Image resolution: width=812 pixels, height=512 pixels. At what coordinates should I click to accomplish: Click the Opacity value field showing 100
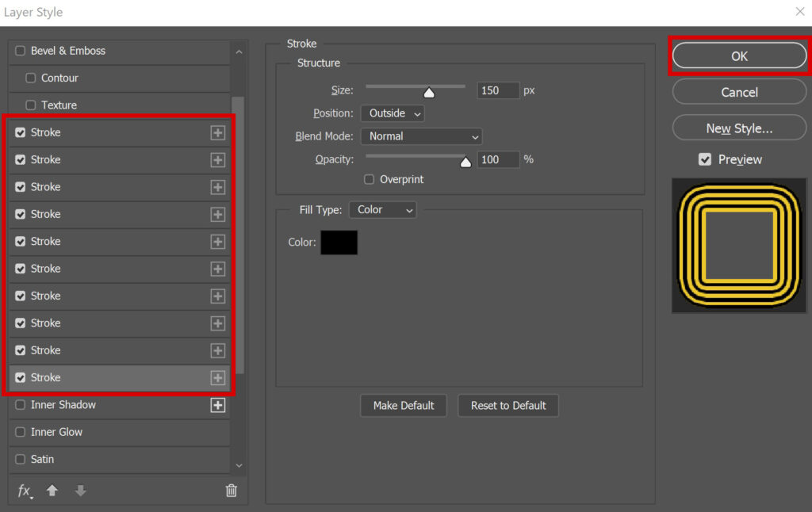pos(498,159)
